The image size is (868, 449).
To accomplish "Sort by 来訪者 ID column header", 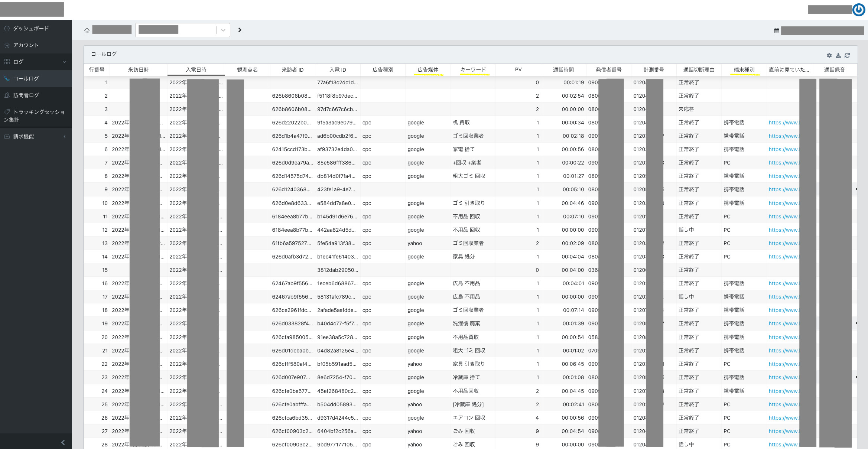I will [x=293, y=70].
